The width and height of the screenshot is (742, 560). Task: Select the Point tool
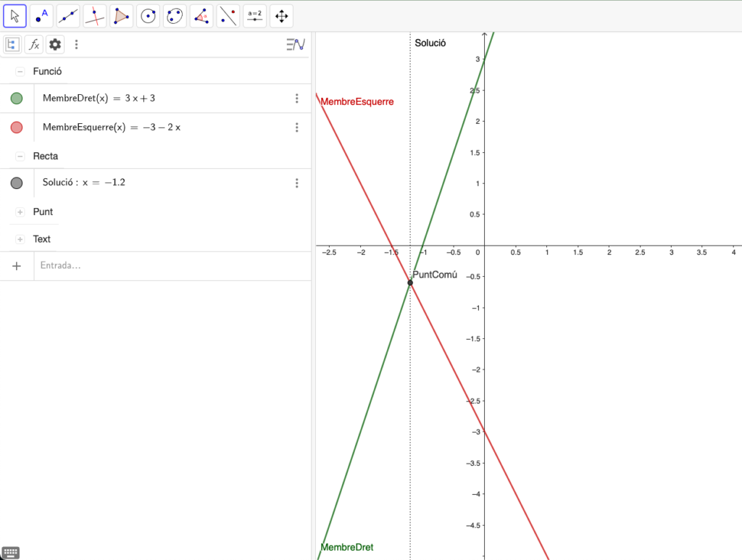point(42,15)
